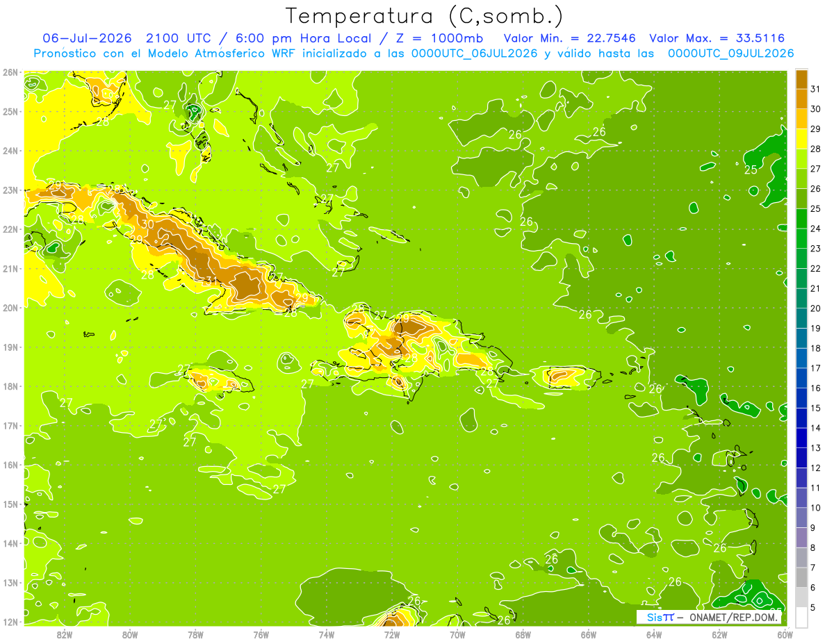Click the '30' label on color scale

pos(815,109)
